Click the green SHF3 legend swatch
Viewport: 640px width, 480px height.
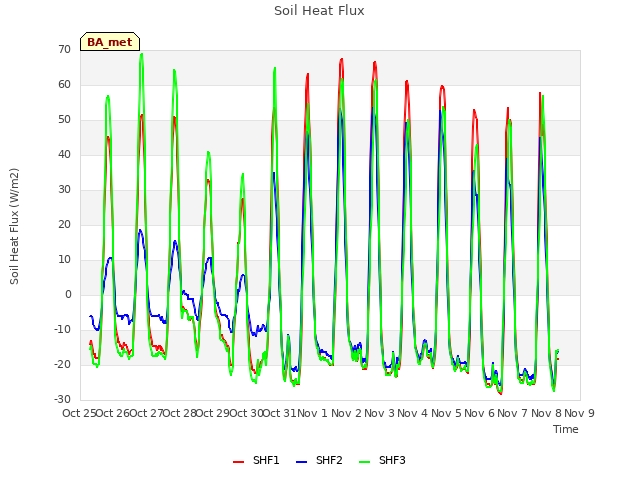[364, 462]
